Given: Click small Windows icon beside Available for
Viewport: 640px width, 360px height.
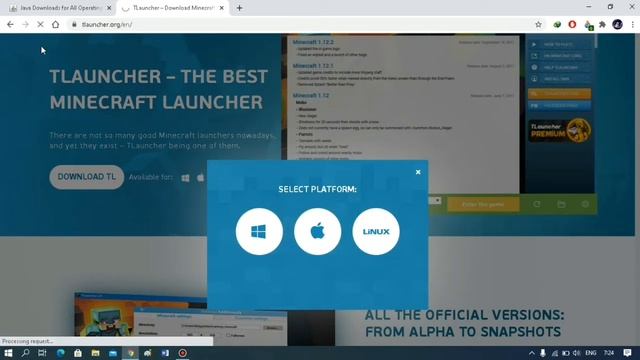Looking at the screenshot, I should pos(185,178).
